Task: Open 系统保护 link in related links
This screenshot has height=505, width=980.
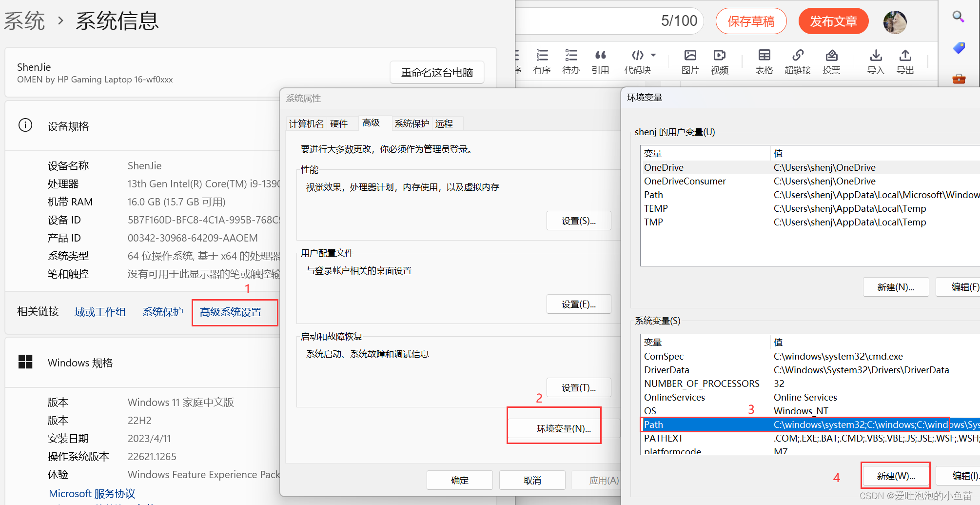Action: 163,312
